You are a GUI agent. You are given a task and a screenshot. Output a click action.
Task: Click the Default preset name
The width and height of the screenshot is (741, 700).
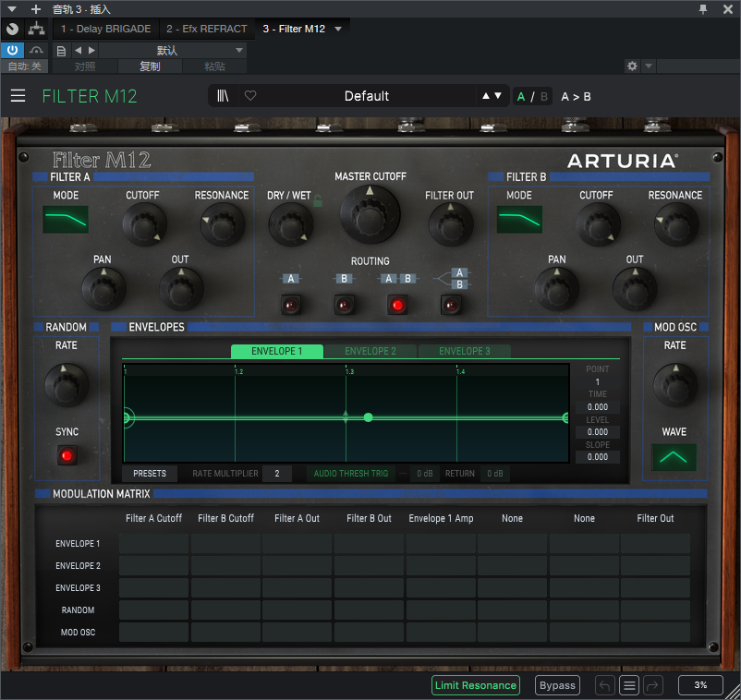click(x=366, y=96)
